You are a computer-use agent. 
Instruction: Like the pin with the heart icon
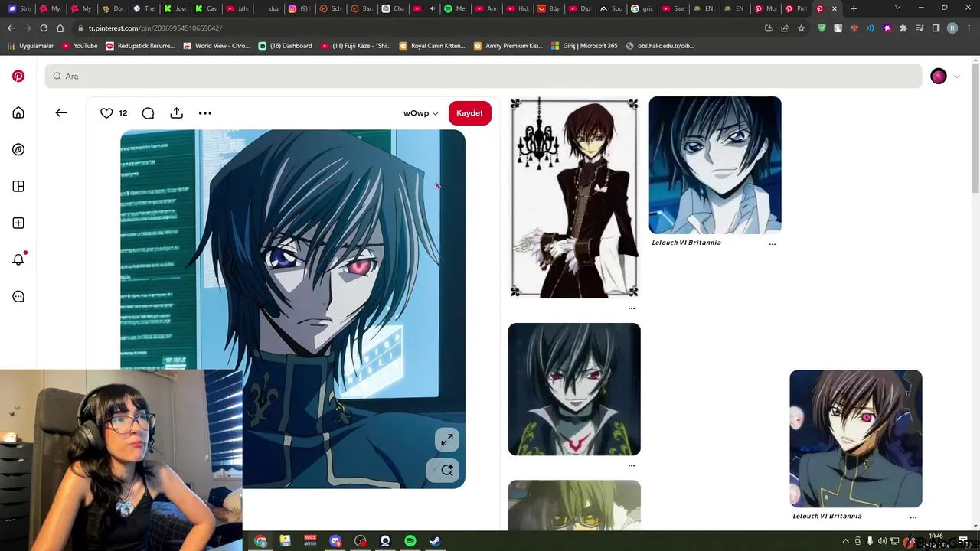[x=106, y=113]
